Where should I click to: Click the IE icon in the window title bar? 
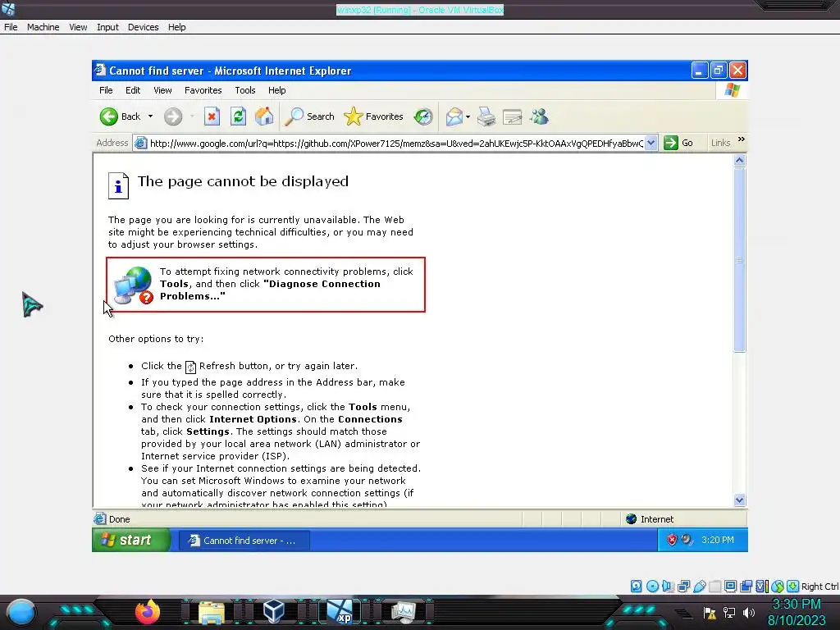coord(99,71)
